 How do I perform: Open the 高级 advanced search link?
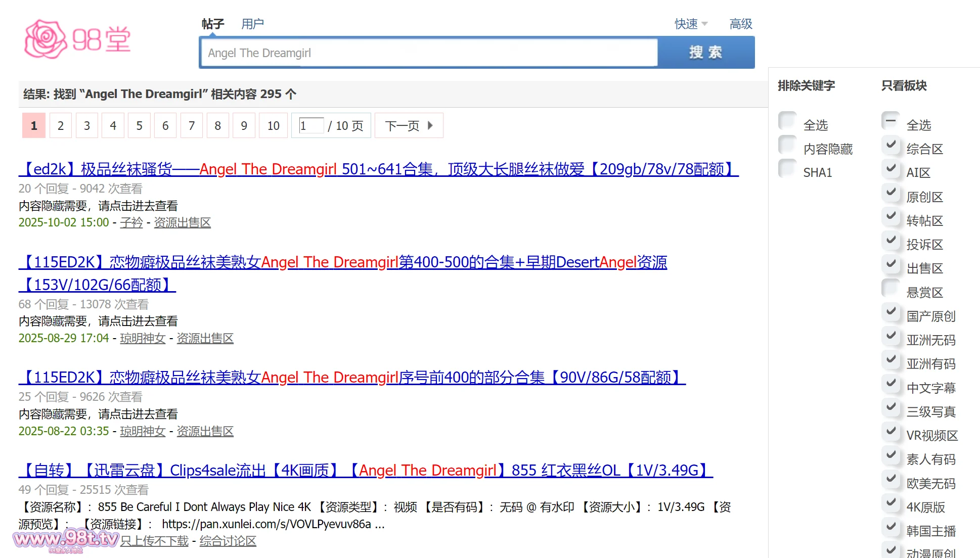[x=740, y=24]
